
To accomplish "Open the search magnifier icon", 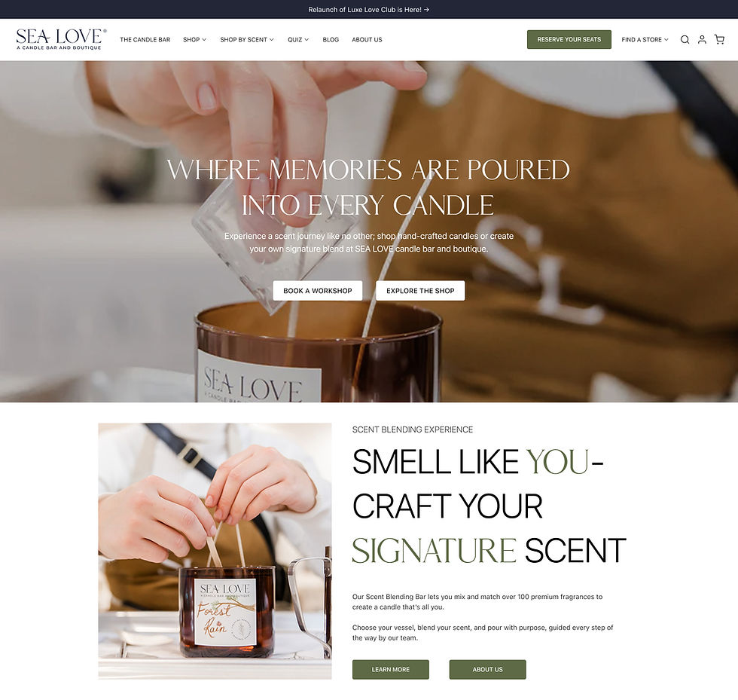I will pyautogui.click(x=685, y=40).
